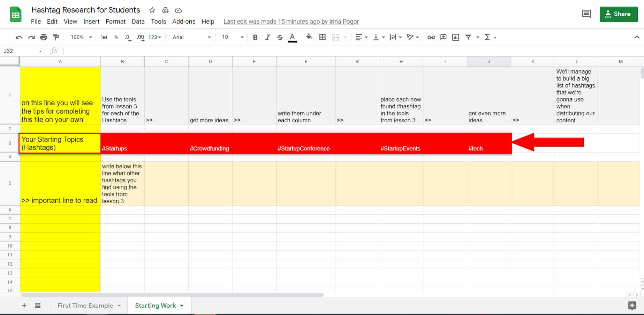
Task: Expand the merge cells options arrow
Action: (x=345, y=37)
